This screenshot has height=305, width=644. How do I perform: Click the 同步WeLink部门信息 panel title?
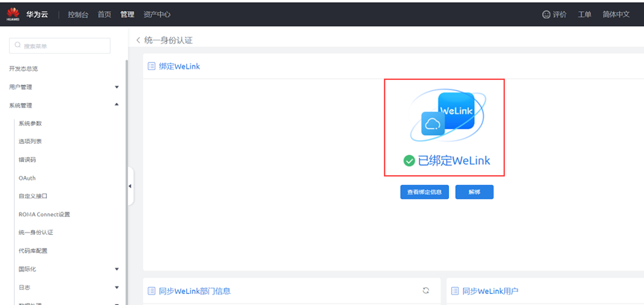[x=194, y=291]
